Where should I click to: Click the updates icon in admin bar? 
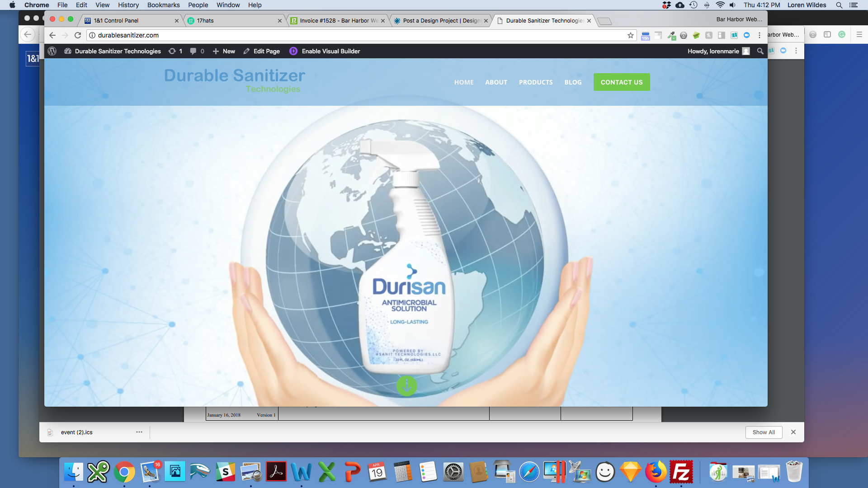coord(172,51)
